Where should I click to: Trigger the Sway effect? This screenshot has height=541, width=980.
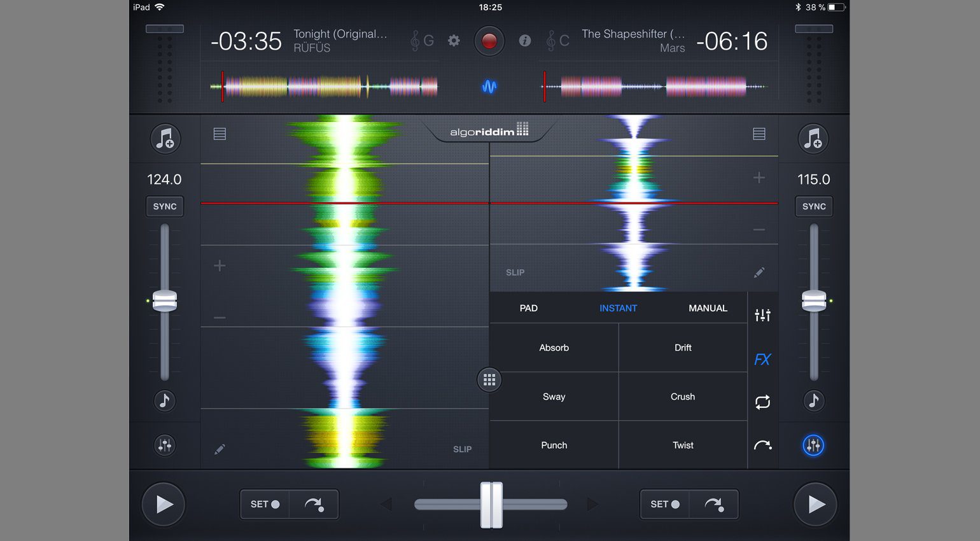554,397
